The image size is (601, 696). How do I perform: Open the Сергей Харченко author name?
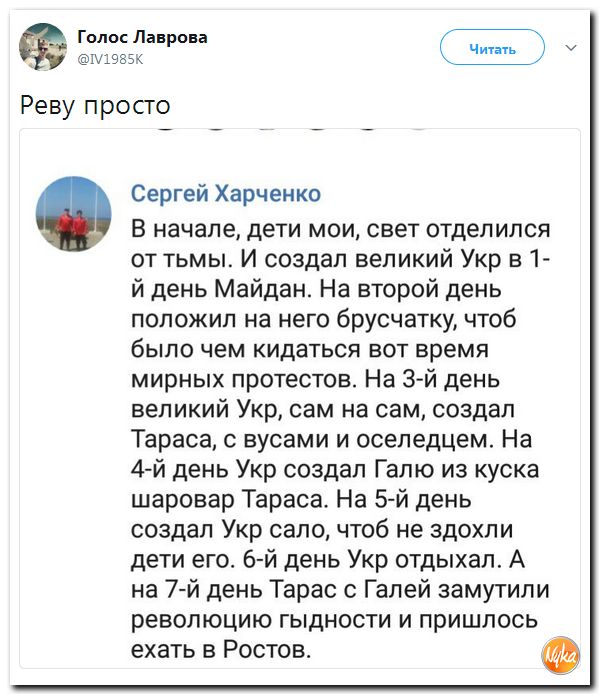[227, 194]
